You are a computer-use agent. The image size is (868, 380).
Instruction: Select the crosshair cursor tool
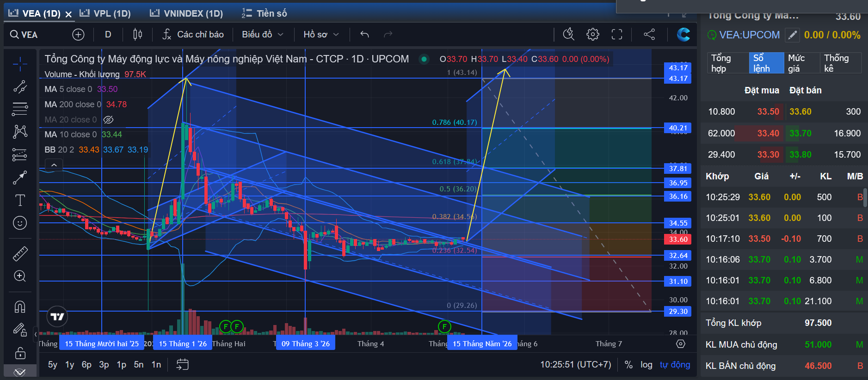point(20,64)
